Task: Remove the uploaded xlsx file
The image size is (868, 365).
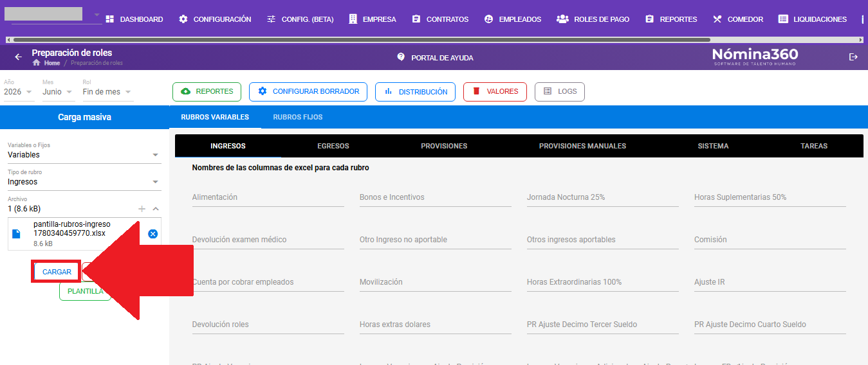Action: point(152,234)
